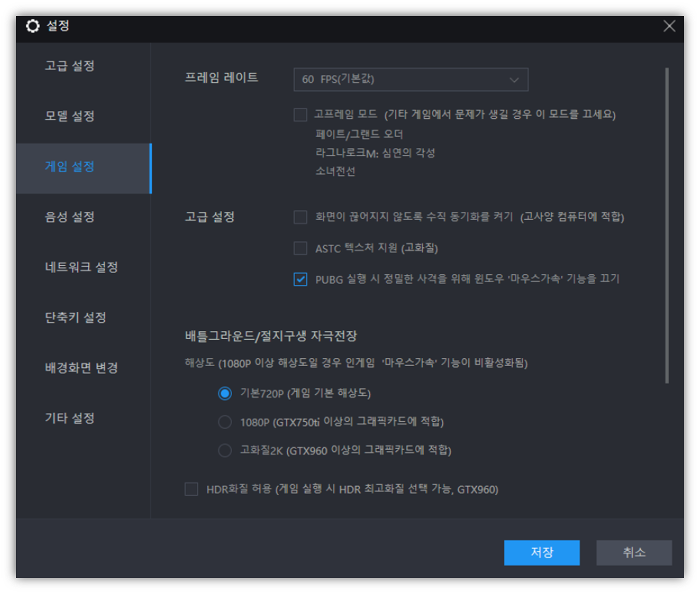Click the 취소 (Cancel) button
700x594 pixels.
(x=634, y=553)
